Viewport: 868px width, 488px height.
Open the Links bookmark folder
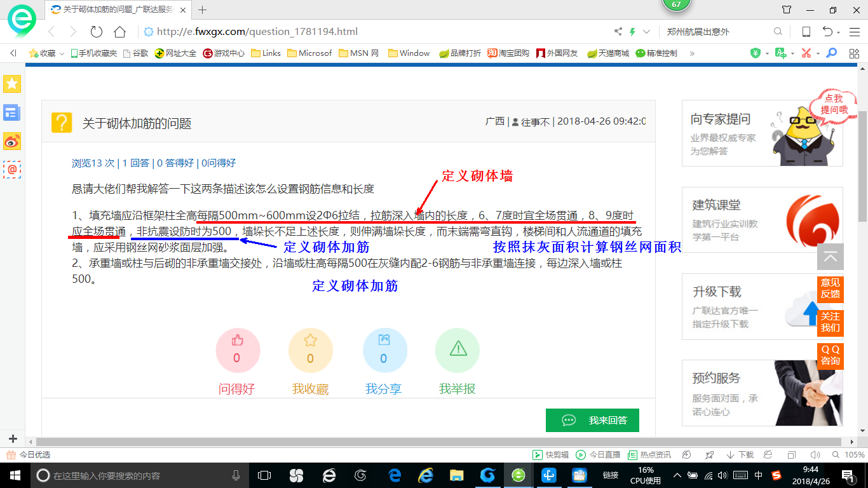(266, 53)
